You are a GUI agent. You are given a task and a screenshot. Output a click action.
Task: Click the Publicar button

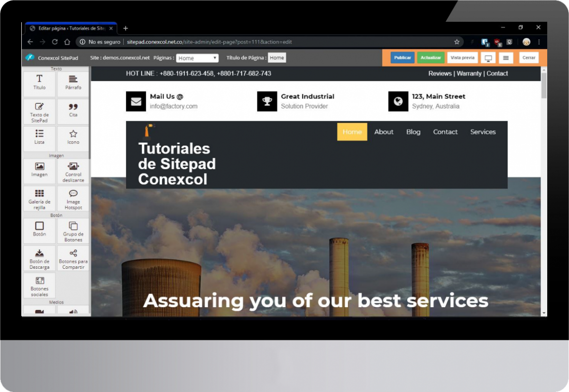402,57
